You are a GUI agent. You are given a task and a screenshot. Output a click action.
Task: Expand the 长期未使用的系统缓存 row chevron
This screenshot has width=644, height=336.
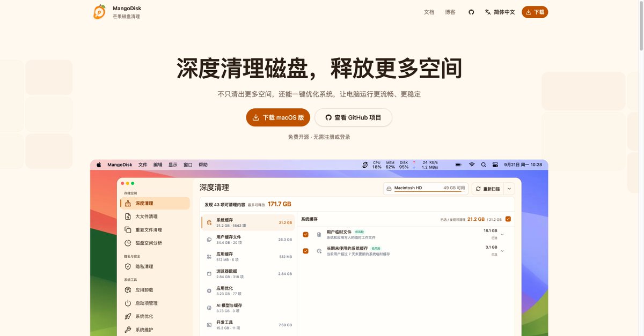502,251
